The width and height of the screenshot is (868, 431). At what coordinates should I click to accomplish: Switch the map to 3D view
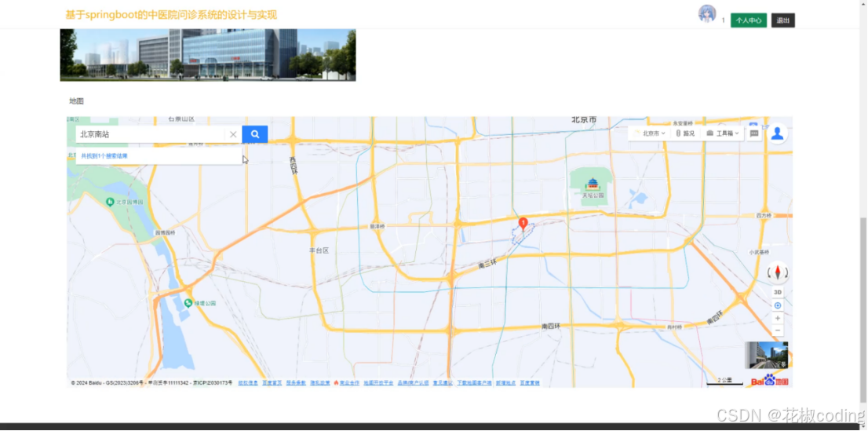(778, 293)
